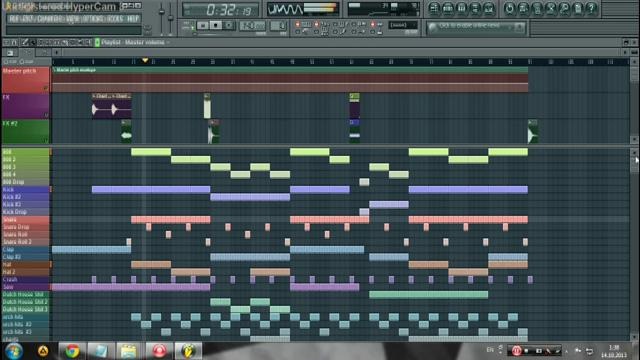Click the red record app taskbar icon
This screenshot has width=640, height=360.
159,351
